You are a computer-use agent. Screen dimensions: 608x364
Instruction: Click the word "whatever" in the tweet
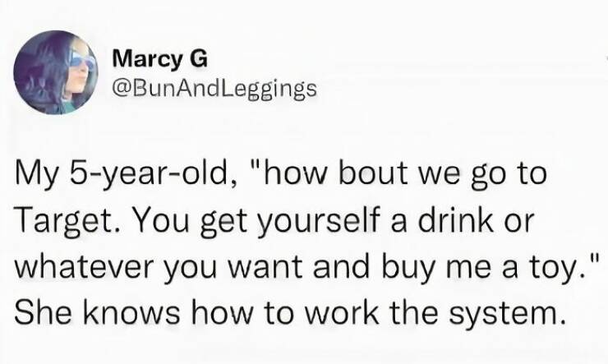(x=85, y=267)
